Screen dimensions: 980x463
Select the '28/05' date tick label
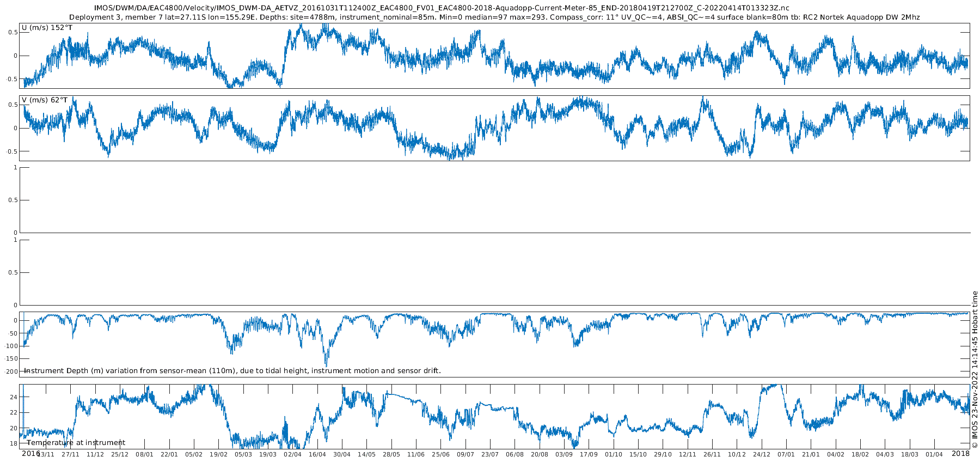pos(391,454)
